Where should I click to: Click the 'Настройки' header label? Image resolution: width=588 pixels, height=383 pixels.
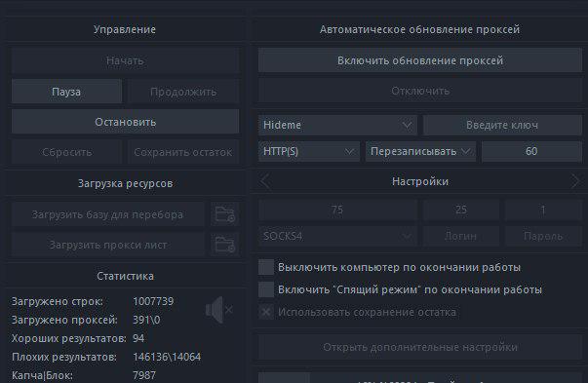coord(420,182)
